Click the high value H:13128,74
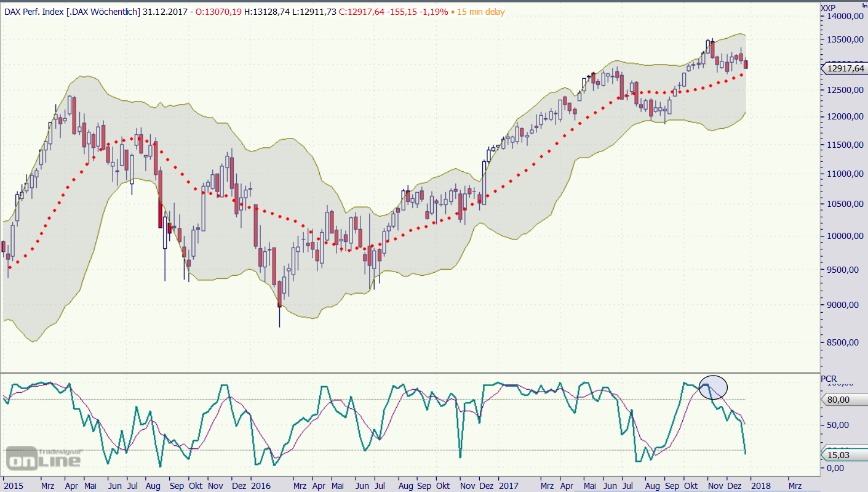 point(268,12)
